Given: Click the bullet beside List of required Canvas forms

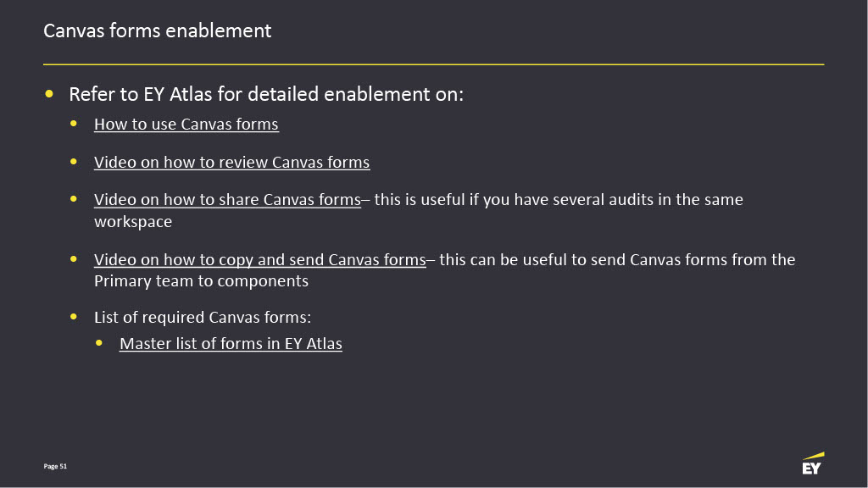Looking at the screenshot, I should [74, 317].
